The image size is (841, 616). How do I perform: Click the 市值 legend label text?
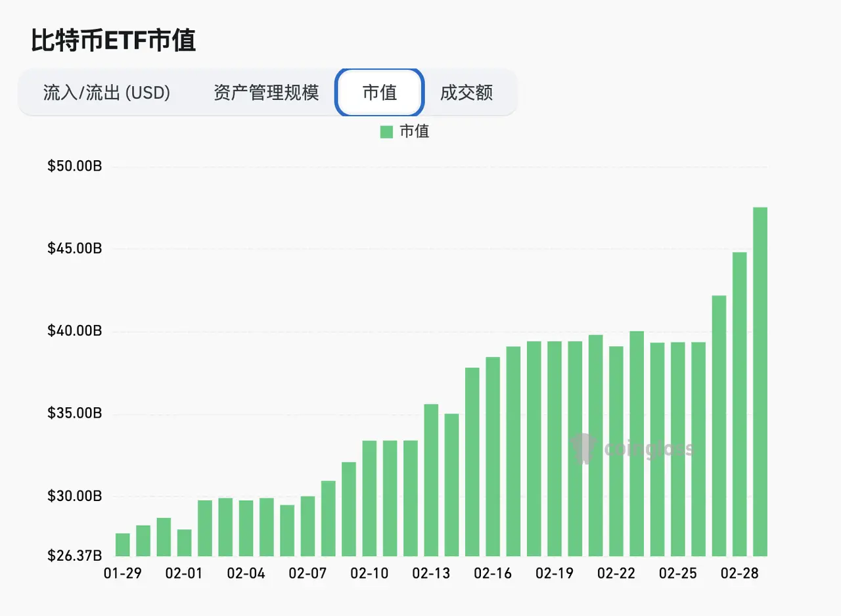click(x=414, y=132)
